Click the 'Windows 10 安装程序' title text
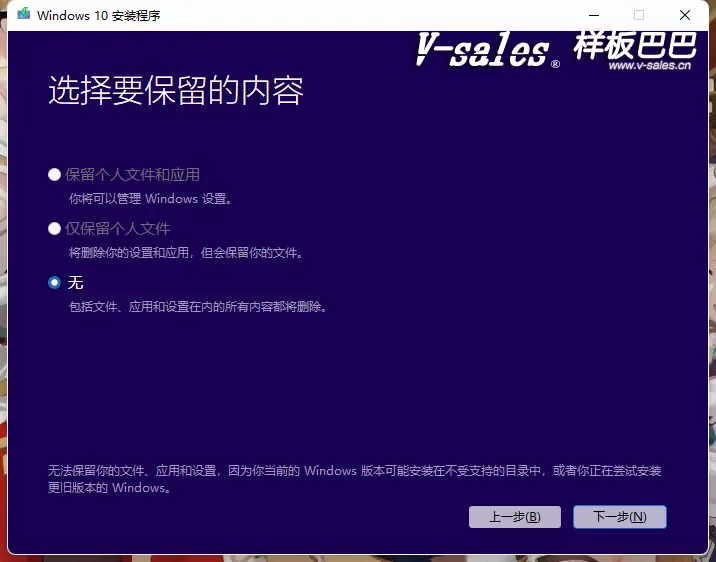Viewport: 716px width, 562px height. [99, 16]
